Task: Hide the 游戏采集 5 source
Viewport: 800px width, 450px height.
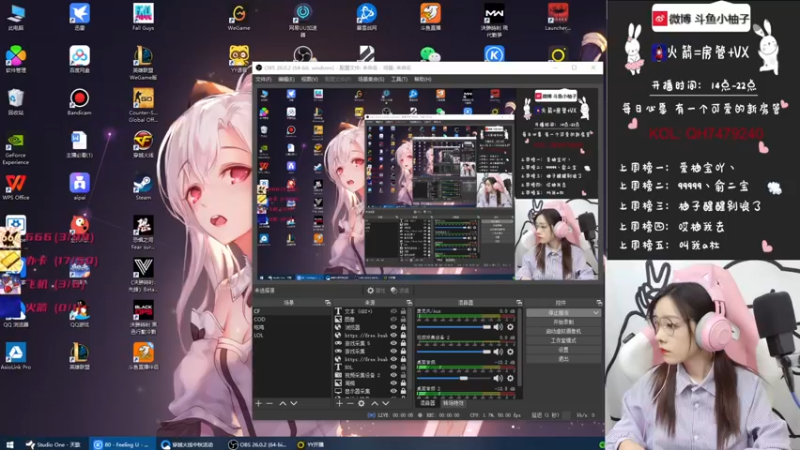Action: point(393,343)
